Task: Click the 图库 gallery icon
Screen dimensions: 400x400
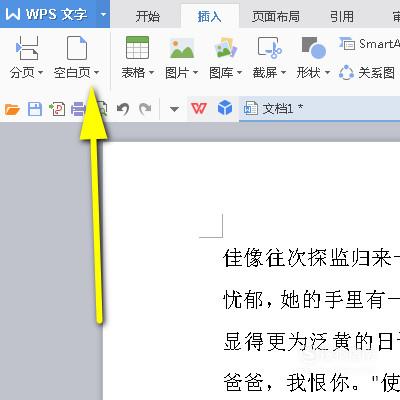Action: [x=226, y=48]
